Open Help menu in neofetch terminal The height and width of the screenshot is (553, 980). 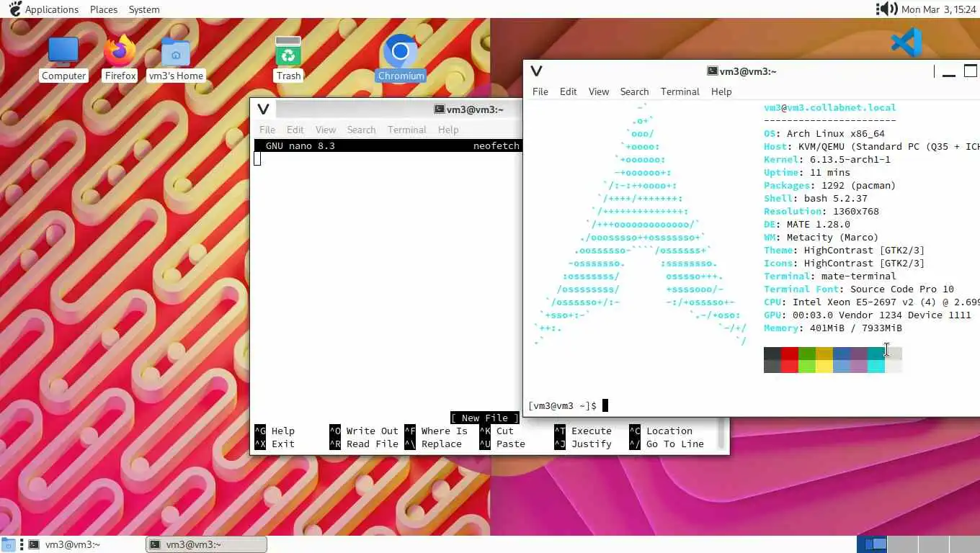[721, 91]
